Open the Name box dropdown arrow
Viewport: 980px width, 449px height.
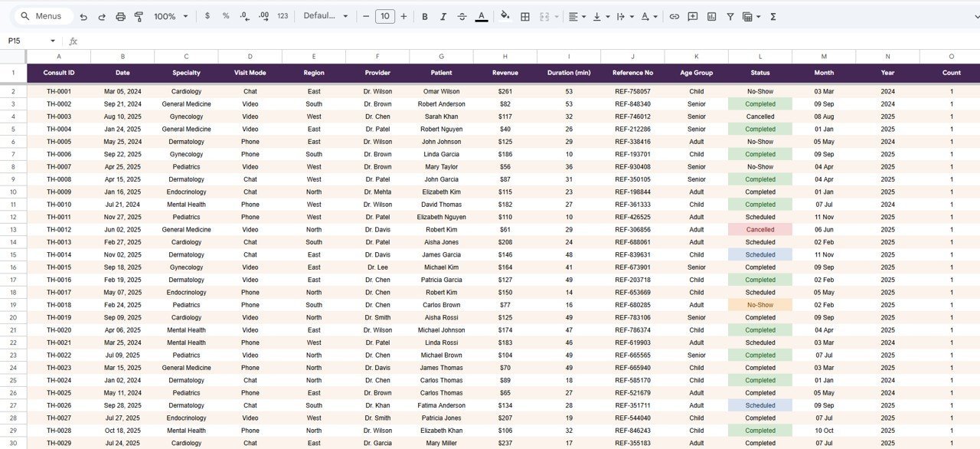pos(53,41)
